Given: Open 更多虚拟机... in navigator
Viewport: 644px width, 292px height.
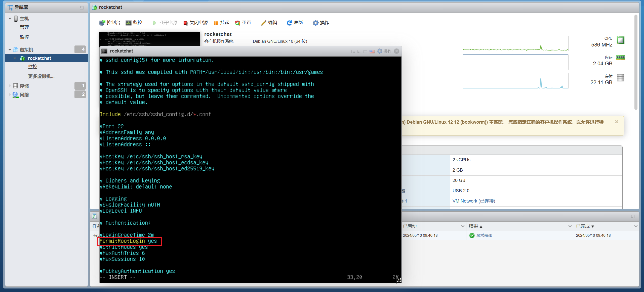Looking at the screenshot, I should point(41,76).
